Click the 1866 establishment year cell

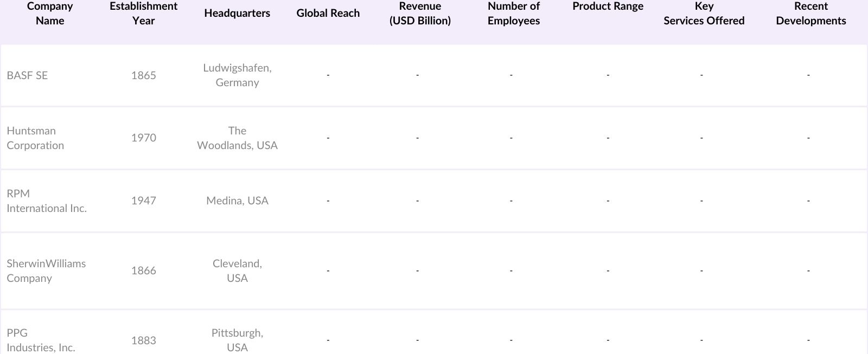pos(143,271)
